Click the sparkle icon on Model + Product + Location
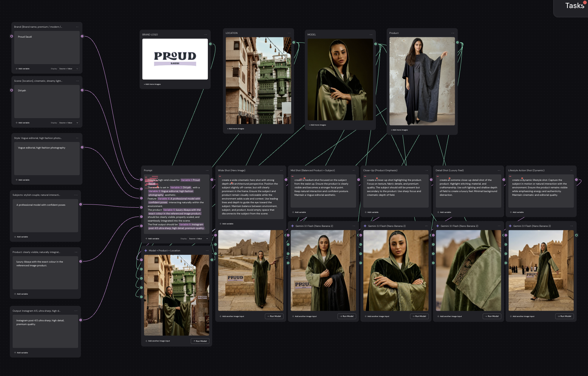 (146, 250)
